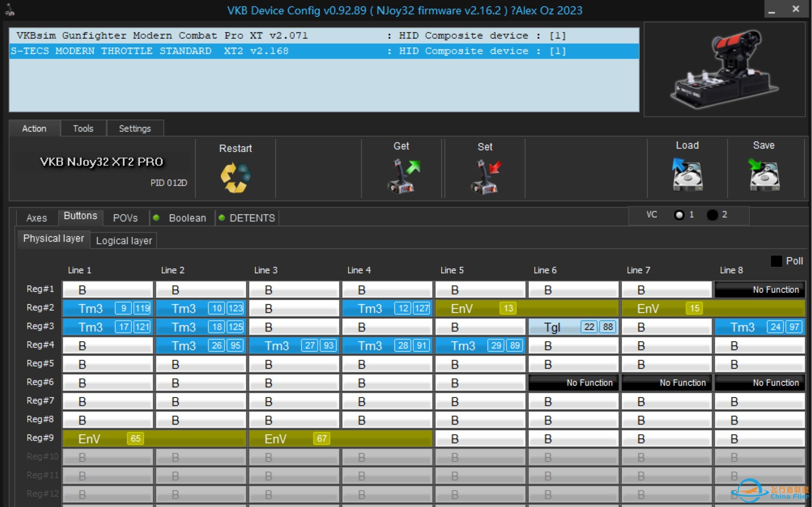Click the Tm3 26 95 cell in Reg#4
The image size is (812, 507).
(201, 346)
